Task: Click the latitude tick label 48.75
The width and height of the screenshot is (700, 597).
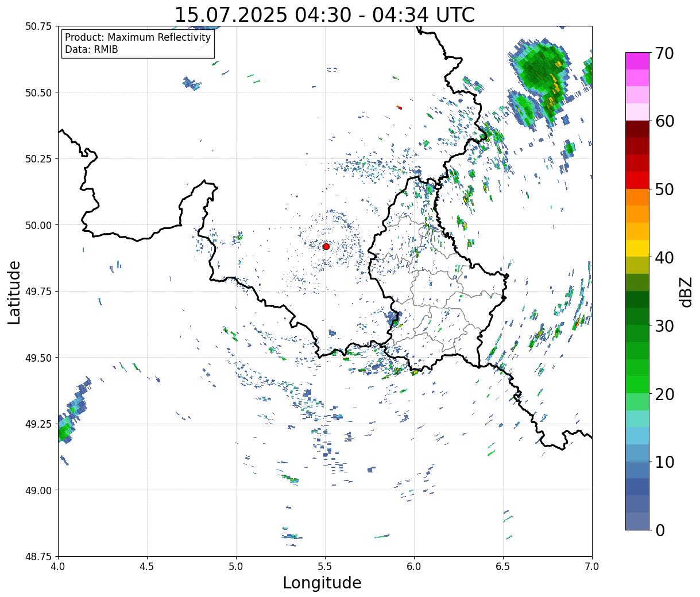Action: [38, 557]
